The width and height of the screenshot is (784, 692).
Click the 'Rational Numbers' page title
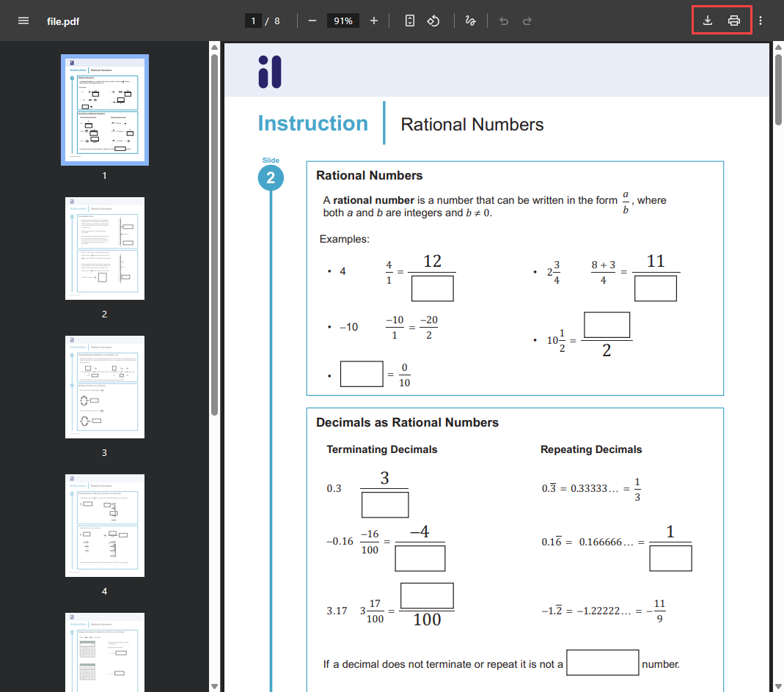click(x=472, y=125)
